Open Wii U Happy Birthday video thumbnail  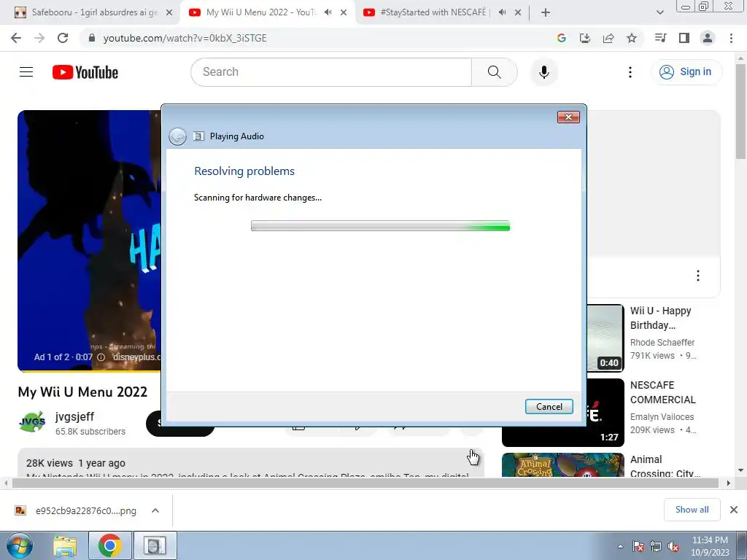coord(605,338)
